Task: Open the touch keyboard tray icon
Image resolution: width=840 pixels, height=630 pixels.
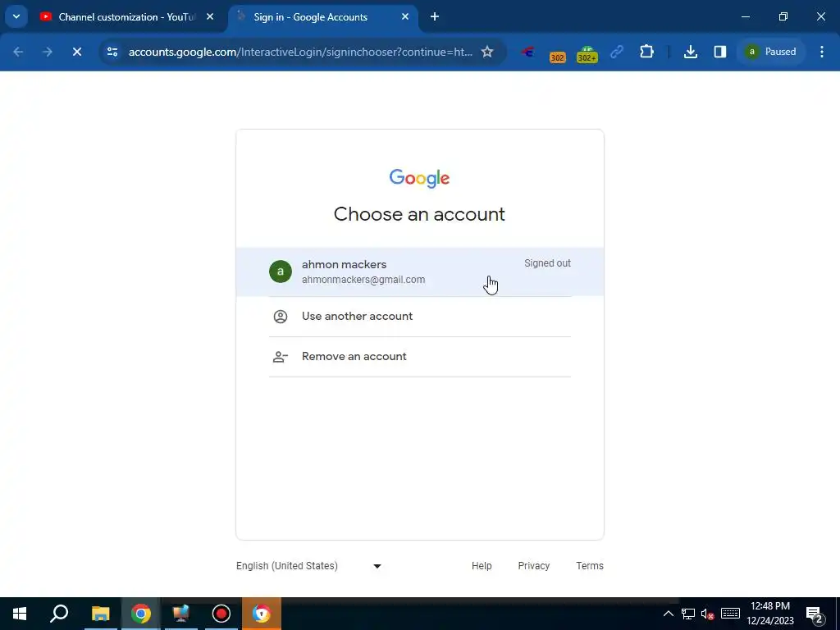Action: [730, 614]
